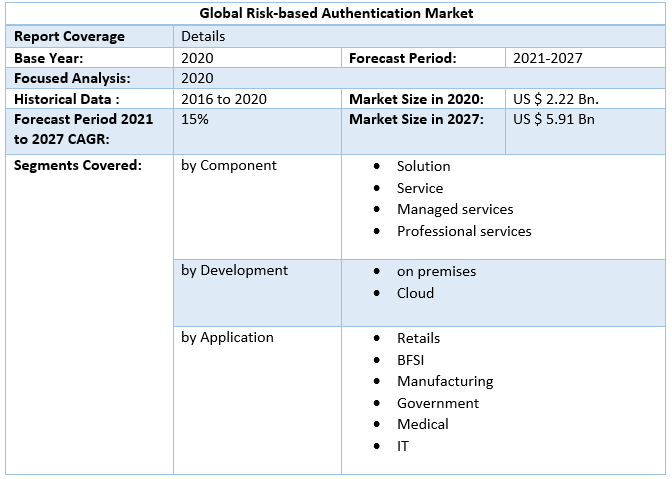Viewport: 672px width, 479px height.
Task: Select the Managed services bullet item
Action: 454,209
